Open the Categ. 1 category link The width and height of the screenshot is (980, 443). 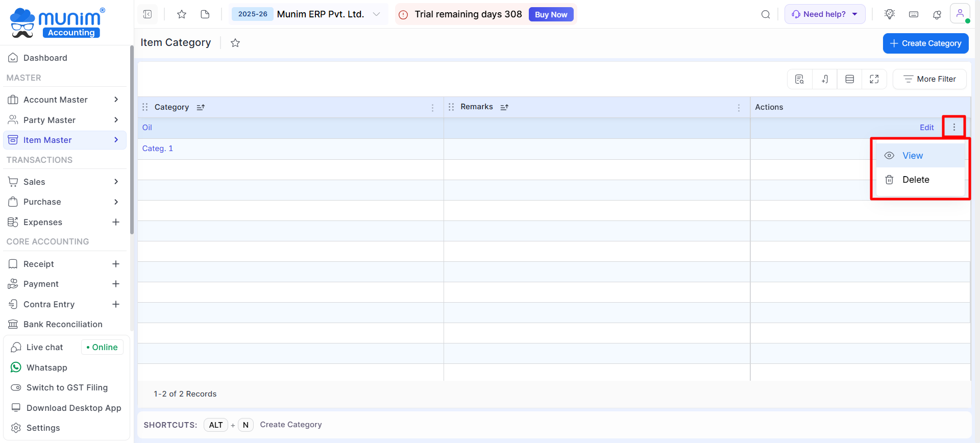157,149
